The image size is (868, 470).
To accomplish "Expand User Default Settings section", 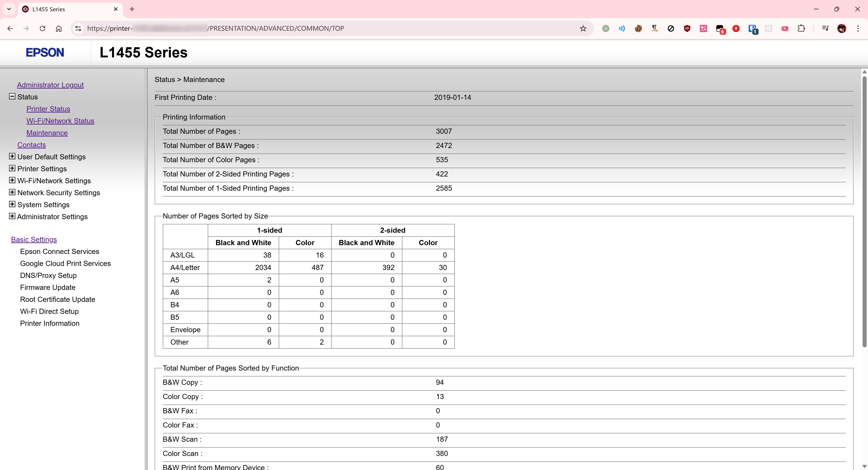I will 12,156.
